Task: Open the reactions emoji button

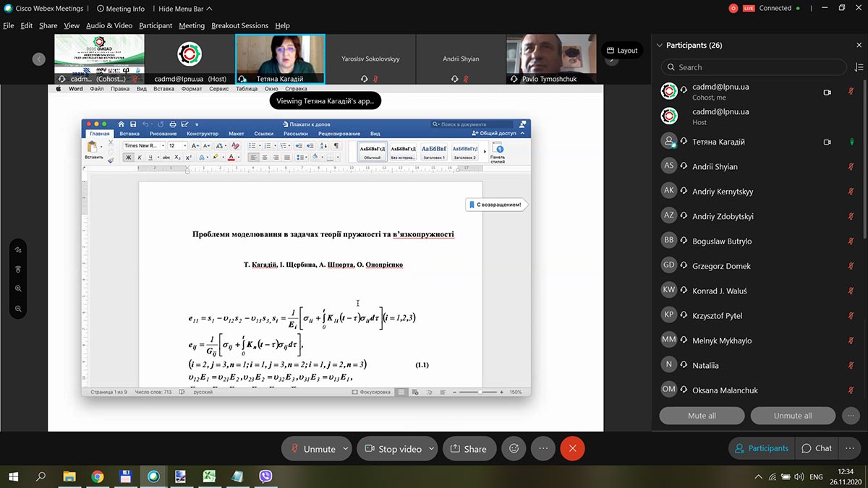Action: (x=514, y=448)
